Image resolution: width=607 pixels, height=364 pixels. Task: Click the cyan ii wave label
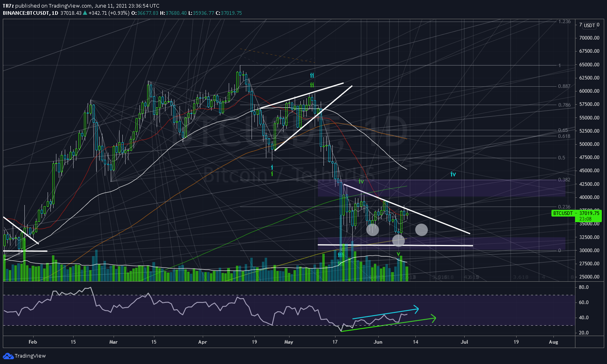[312, 76]
